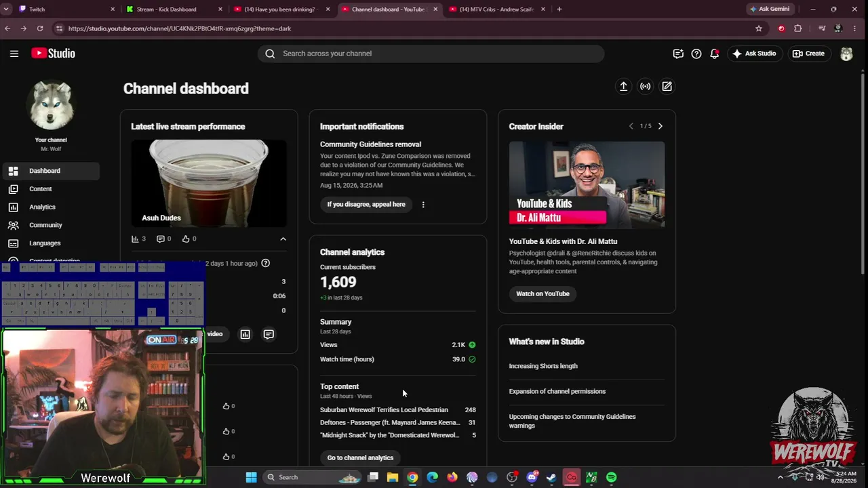Viewport: 868px width, 488px height.
Task: Click the Go live broadcast icon
Action: click(646, 86)
